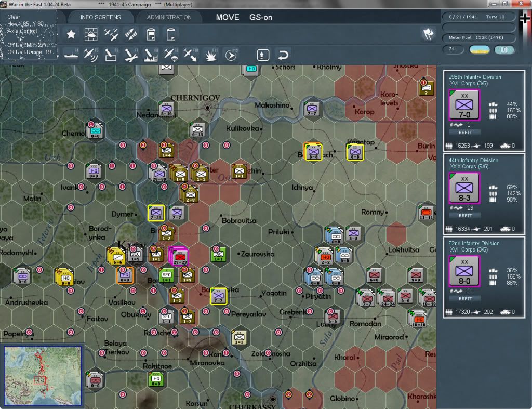Click the admin points value 24
The image size is (532, 409).
coord(453,49)
